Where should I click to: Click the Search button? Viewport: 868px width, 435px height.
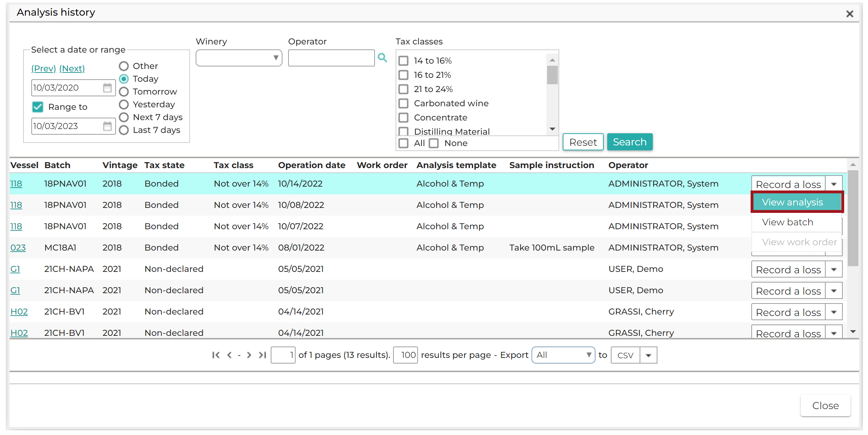[630, 142]
